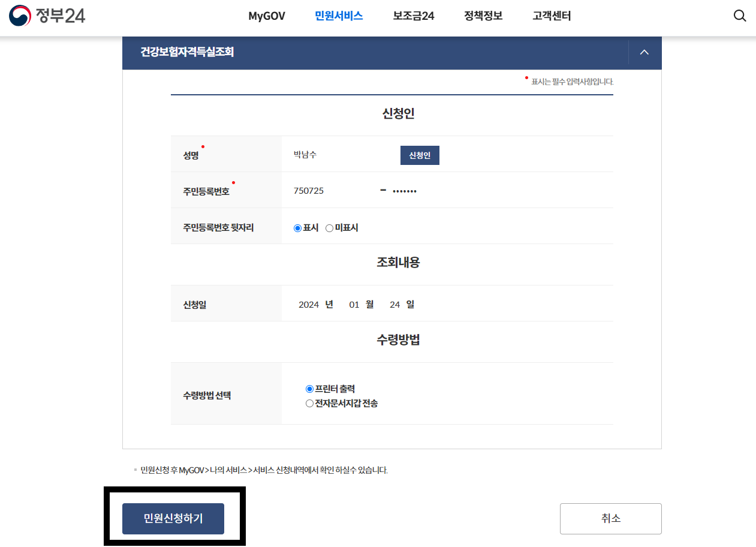756x547 pixels.
Task: Go to the 정부24 home logo
Action: pyautogui.click(x=47, y=16)
